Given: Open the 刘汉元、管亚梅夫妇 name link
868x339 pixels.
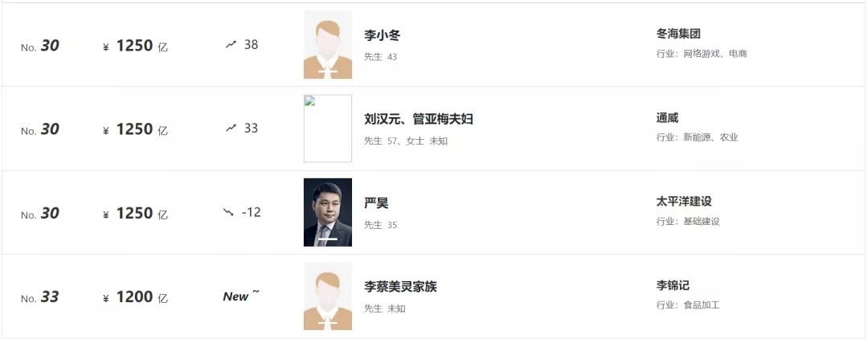Looking at the screenshot, I should pyautogui.click(x=418, y=119).
